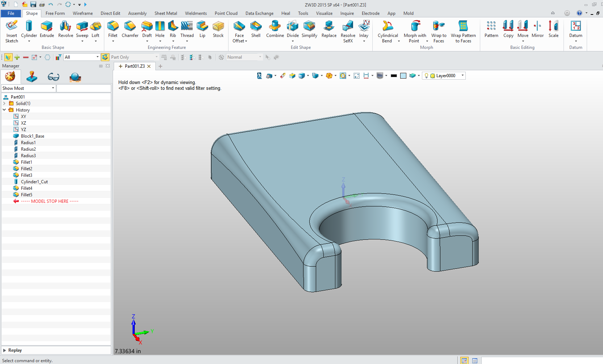Click the Cylinder shape tool
Image resolution: width=603 pixels, height=364 pixels.
tap(29, 29)
